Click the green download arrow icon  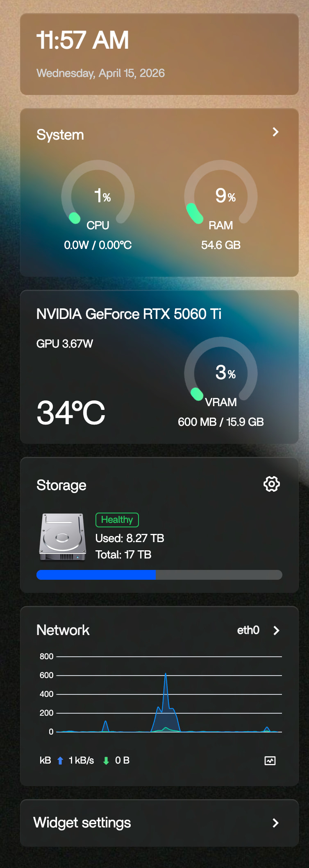pyautogui.click(x=106, y=761)
